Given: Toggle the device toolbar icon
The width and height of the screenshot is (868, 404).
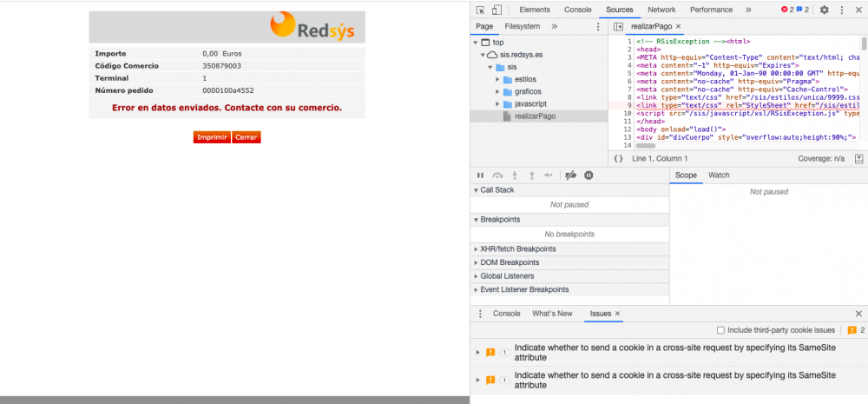Looking at the screenshot, I should point(496,10).
